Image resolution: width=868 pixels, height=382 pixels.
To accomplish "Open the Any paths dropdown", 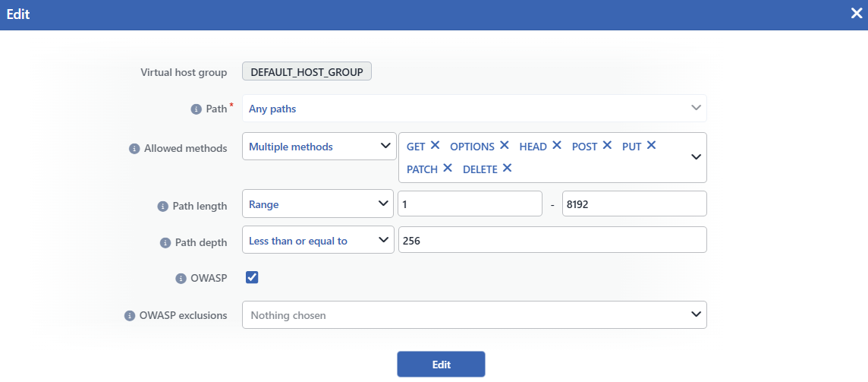I will (474, 109).
